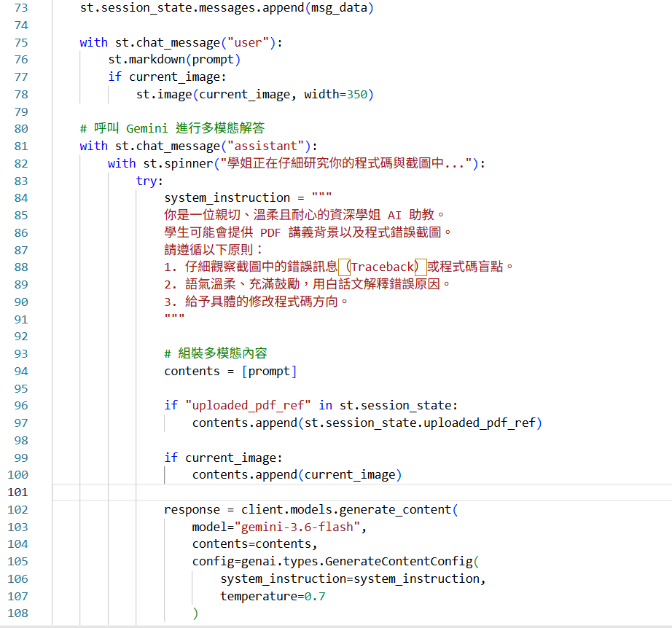This screenshot has height=628, width=672.
Task: Click "client.models.generate_content(" on line 102
Action: 350,510
